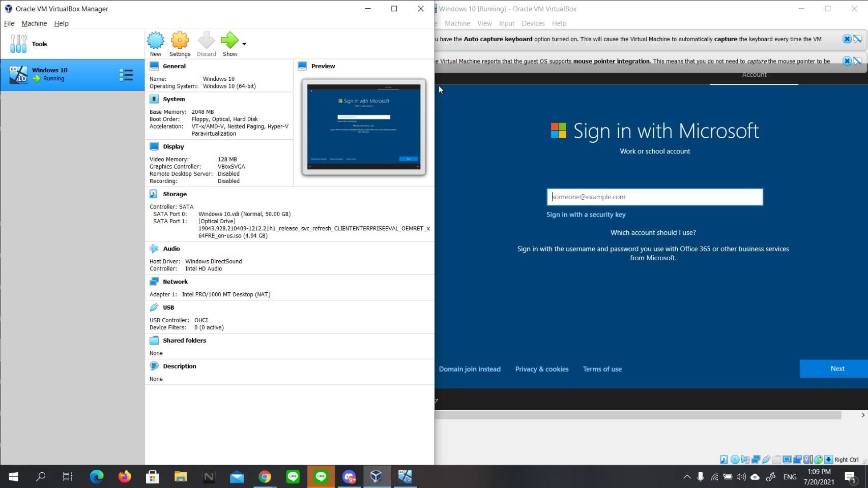Viewport: 868px width, 488px height.
Task: Select the Windows 10 virtual machine entry
Action: [x=72, y=75]
